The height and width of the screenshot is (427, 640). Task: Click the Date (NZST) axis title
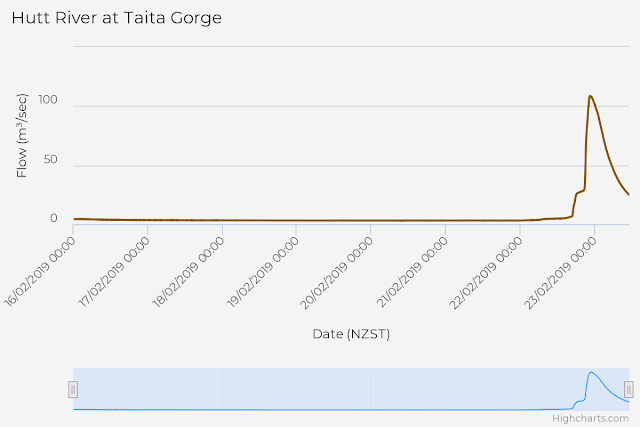(x=351, y=334)
